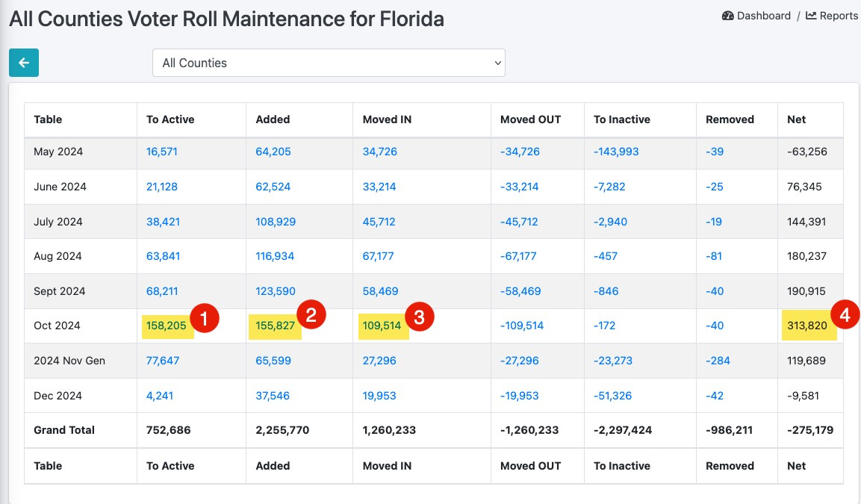The height and width of the screenshot is (504, 861).
Task: Click June 2024 Added value 62,524
Action: [x=273, y=187]
